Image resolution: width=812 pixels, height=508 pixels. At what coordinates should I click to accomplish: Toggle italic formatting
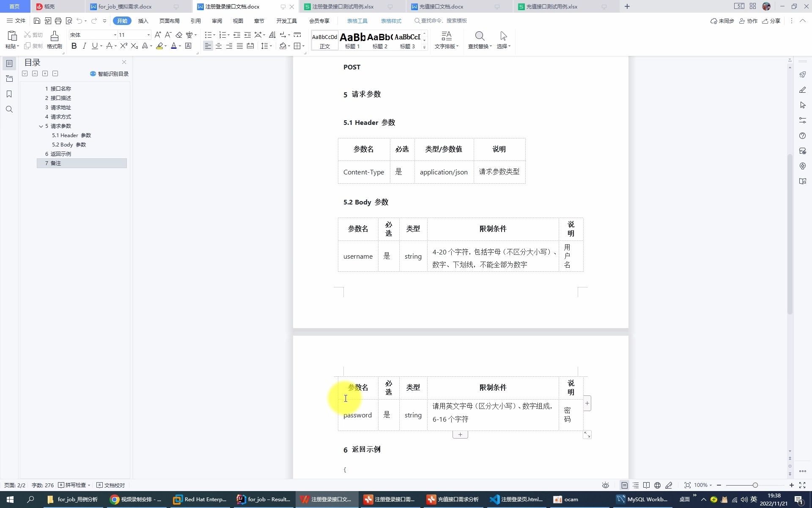pos(84,46)
